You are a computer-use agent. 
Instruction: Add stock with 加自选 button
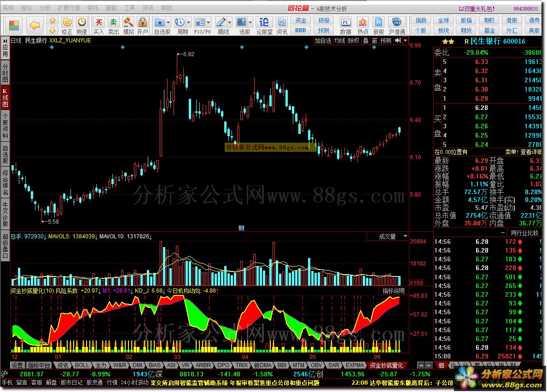coord(323,41)
